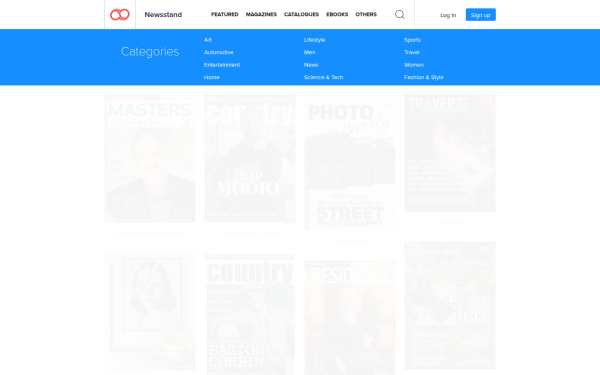Image resolution: width=600 pixels, height=375 pixels.
Task: Open Traverse Exploration Nepal cover
Action: [450, 153]
